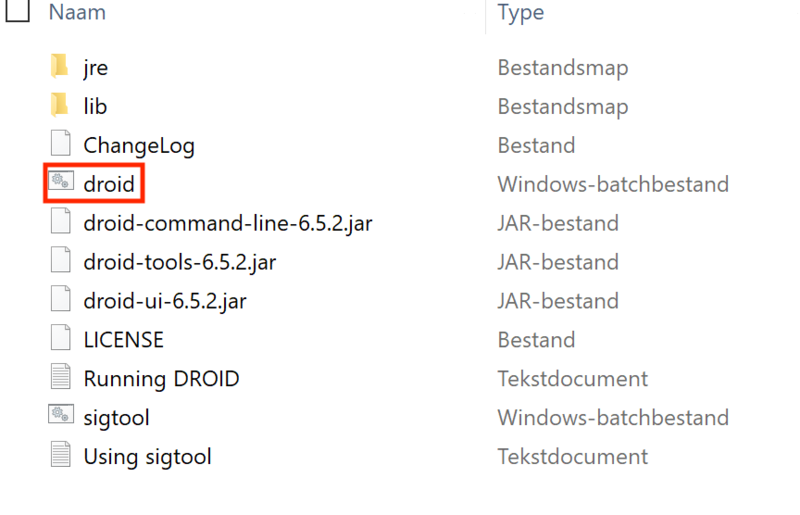Image resolution: width=800 pixels, height=515 pixels.
Task: Click the Using sigtool document icon
Action: (x=60, y=456)
